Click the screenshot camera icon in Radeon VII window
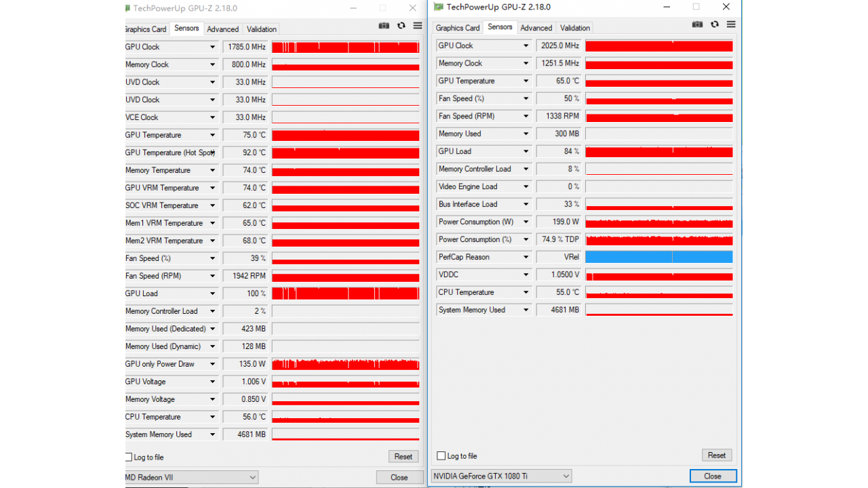The width and height of the screenshot is (868, 488). point(384,26)
